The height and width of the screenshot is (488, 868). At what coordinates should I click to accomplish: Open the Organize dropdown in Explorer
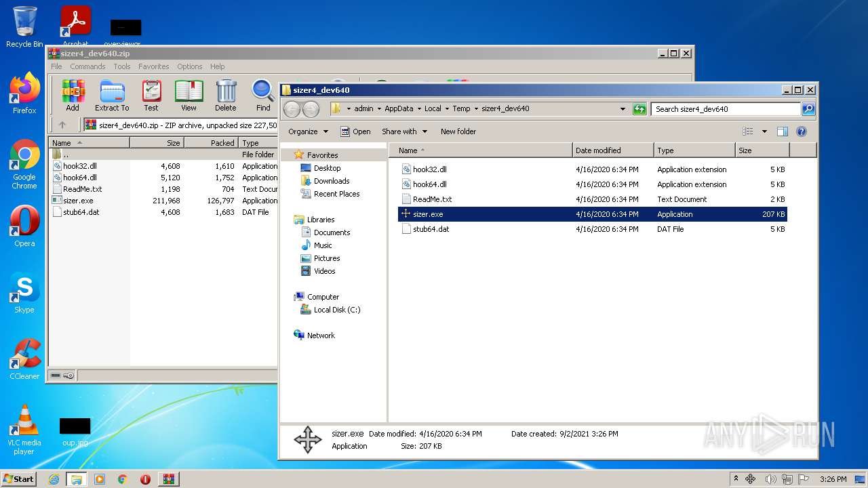(x=308, y=131)
